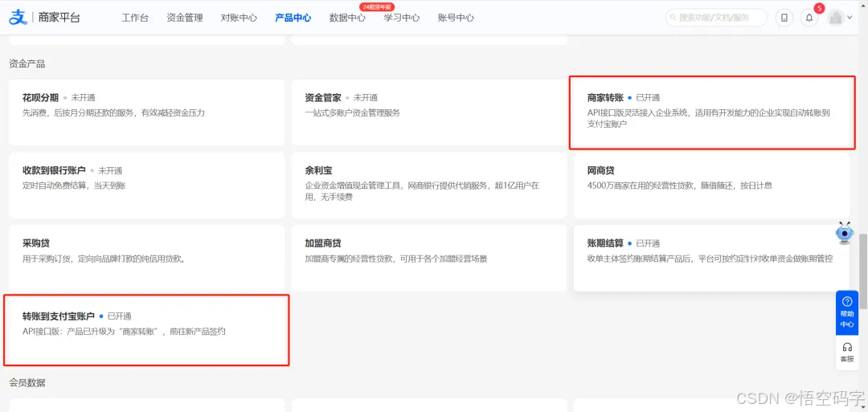Open the 收款到银行账户 product card
This screenshot has height=412, width=868.
point(147,186)
